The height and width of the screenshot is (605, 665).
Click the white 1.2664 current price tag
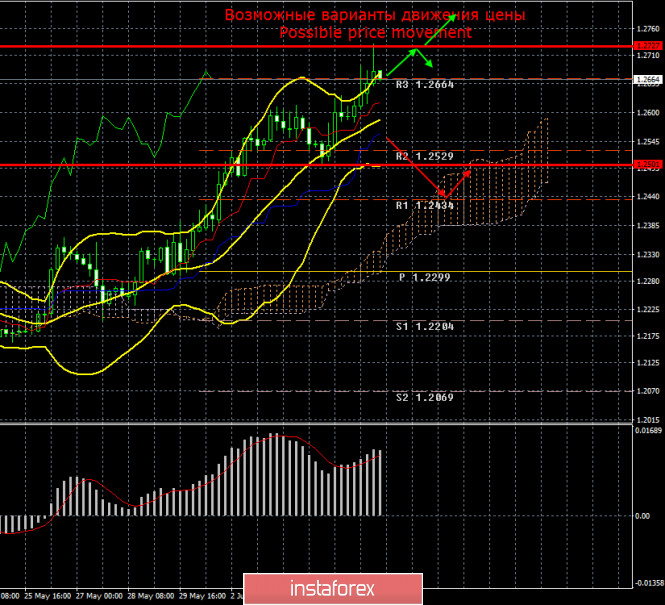pos(648,79)
